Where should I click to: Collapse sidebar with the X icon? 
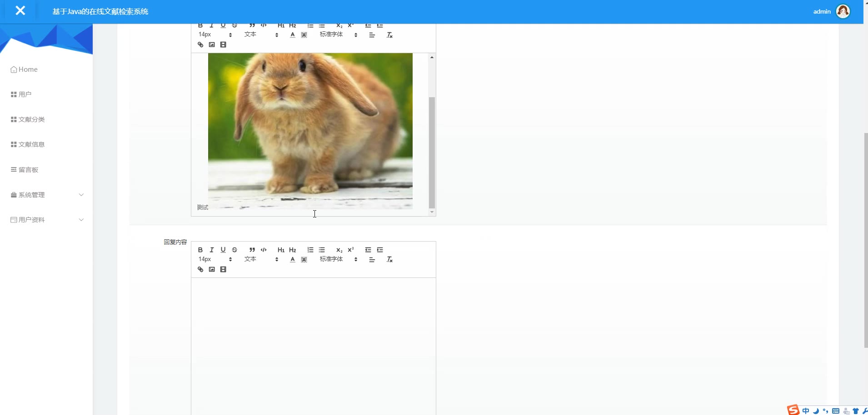click(x=20, y=10)
